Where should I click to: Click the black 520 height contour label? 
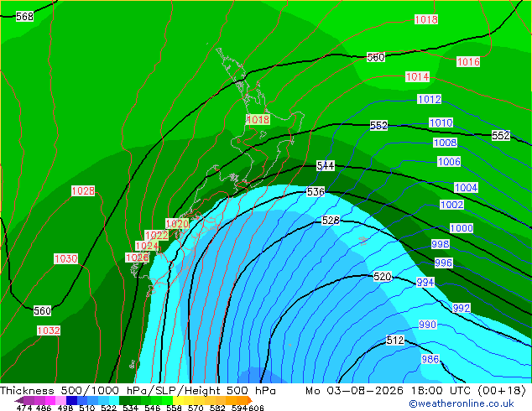tap(383, 276)
